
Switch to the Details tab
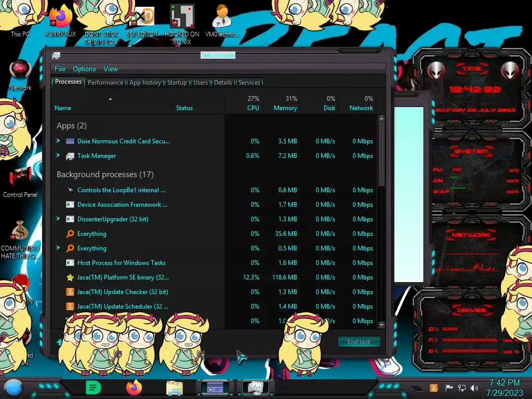click(x=223, y=83)
